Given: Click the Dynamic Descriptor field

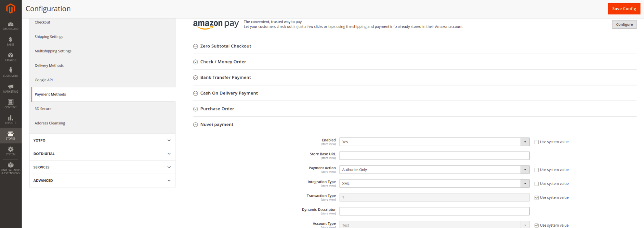Looking at the screenshot, I should (434, 211).
